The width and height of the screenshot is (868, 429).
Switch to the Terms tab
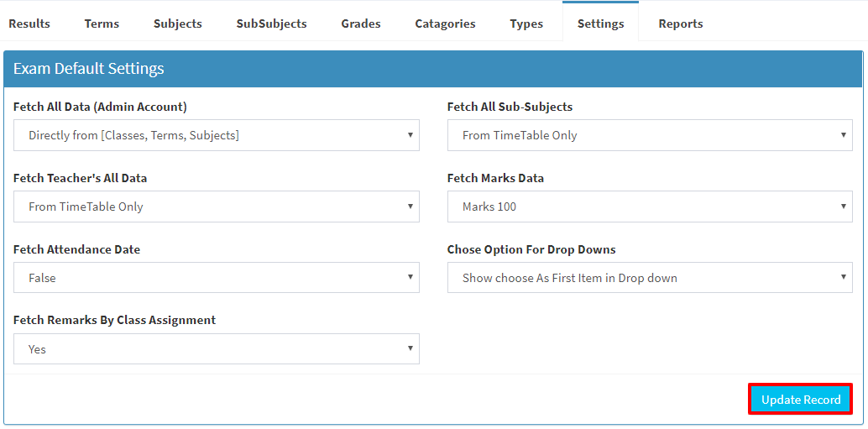102,24
